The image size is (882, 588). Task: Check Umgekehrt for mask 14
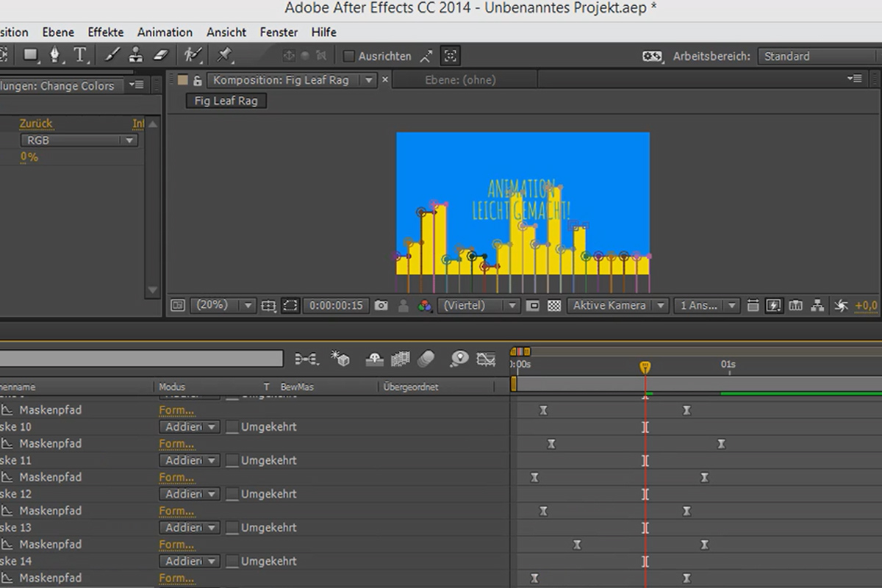pyautogui.click(x=232, y=562)
